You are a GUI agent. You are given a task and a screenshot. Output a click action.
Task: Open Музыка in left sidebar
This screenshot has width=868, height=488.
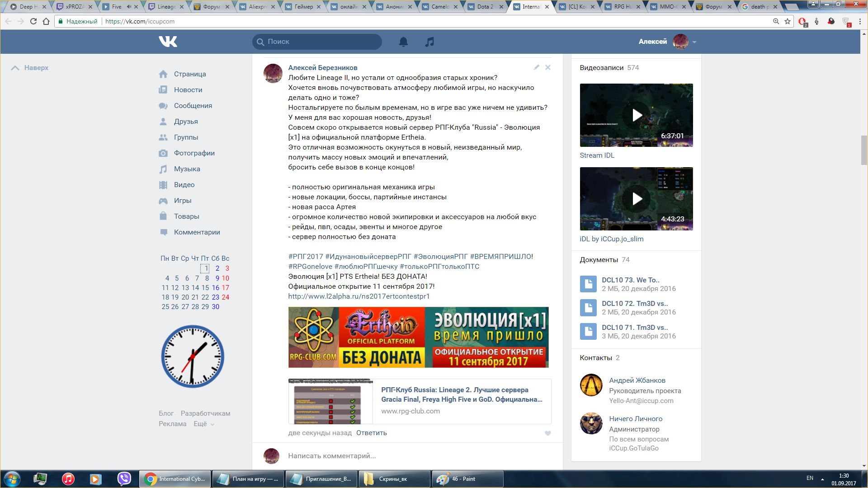click(187, 169)
